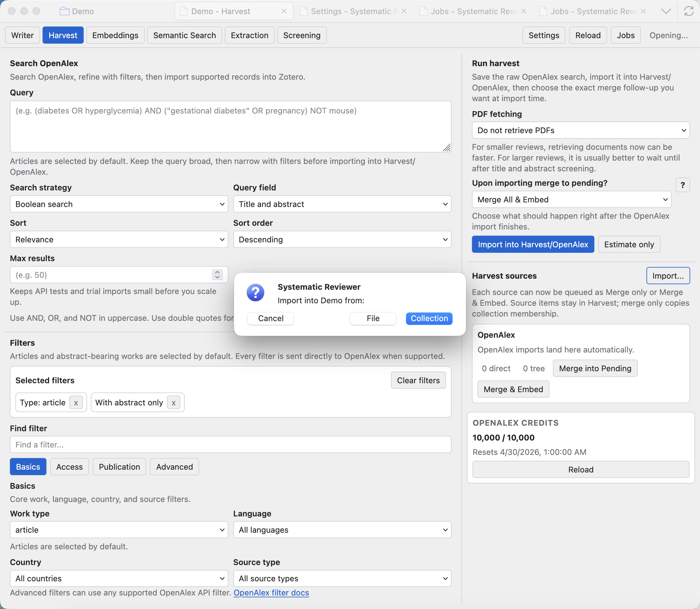
Task: Open the Language All languages dropdown
Action: (x=342, y=530)
